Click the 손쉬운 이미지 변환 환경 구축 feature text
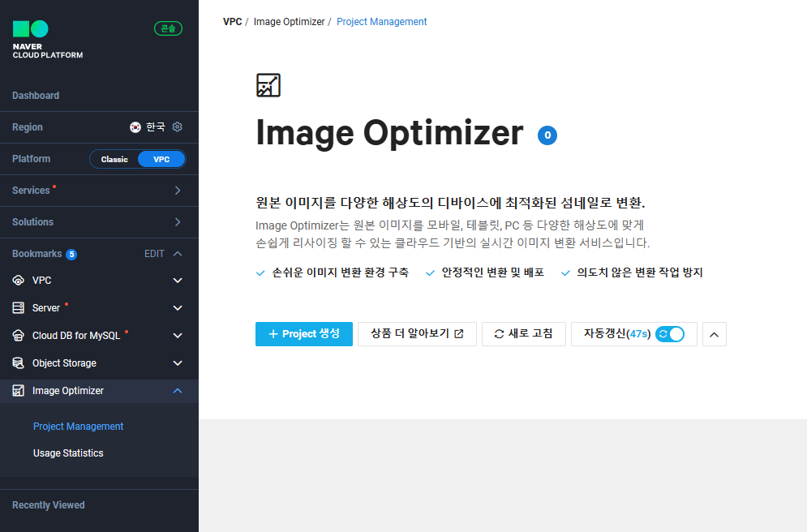Image resolution: width=807 pixels, height=532 pixels. [340, 272]
